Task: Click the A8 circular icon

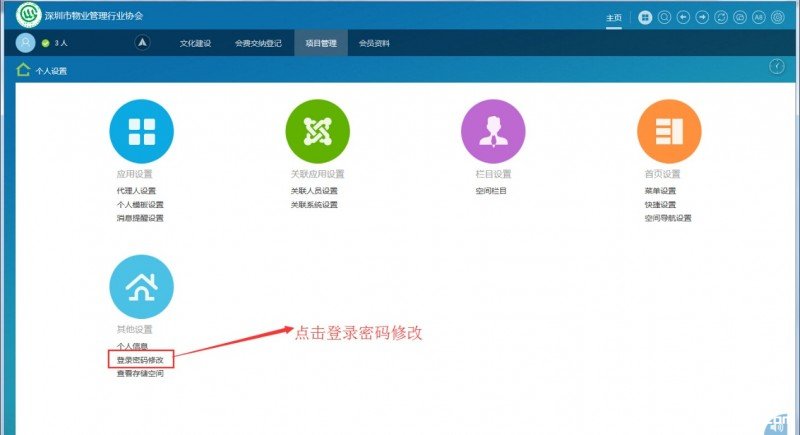Action: (759, 17)
